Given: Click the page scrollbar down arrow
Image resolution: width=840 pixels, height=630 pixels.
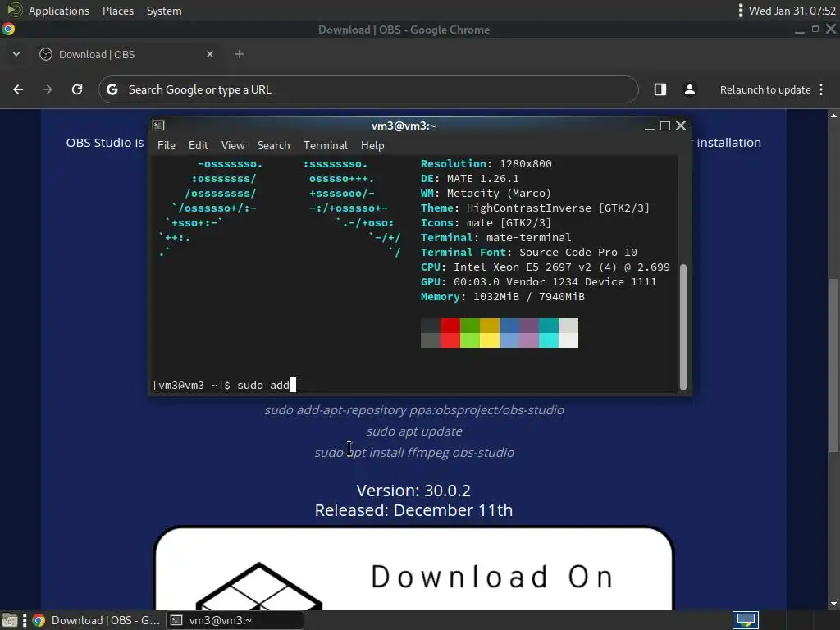Looking at the screenshot, I should click(833, 605).
